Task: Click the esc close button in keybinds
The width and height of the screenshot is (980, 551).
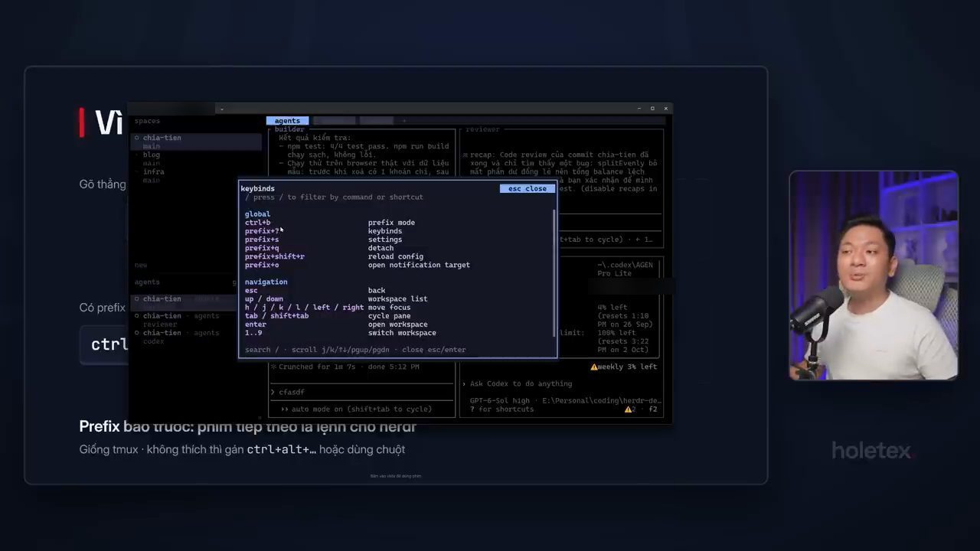Action: (x=527, y=188)
